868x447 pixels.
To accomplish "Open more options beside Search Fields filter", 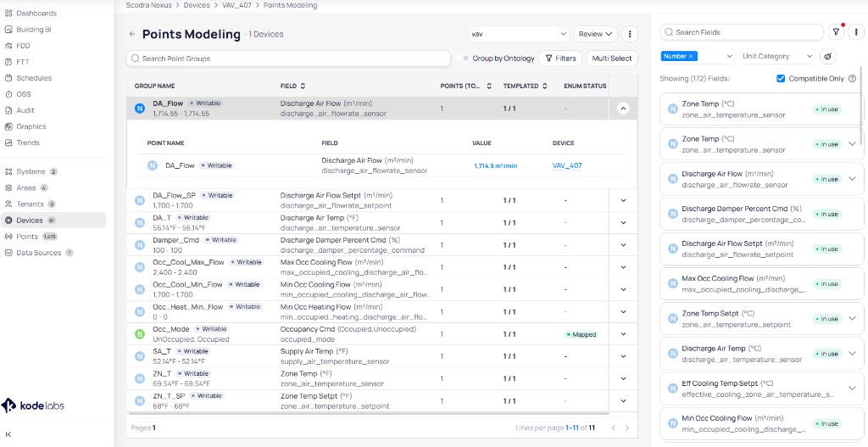I will point(856,32).
